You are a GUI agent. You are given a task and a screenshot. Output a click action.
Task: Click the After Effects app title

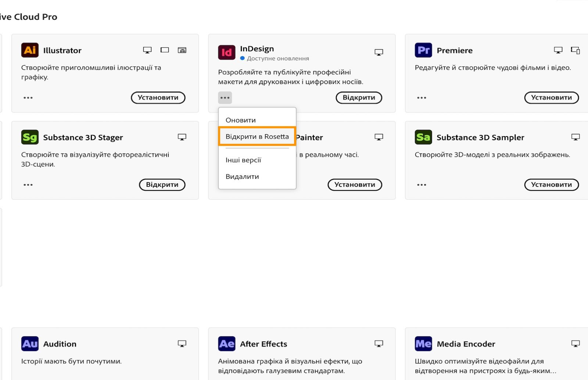(263, 344)
